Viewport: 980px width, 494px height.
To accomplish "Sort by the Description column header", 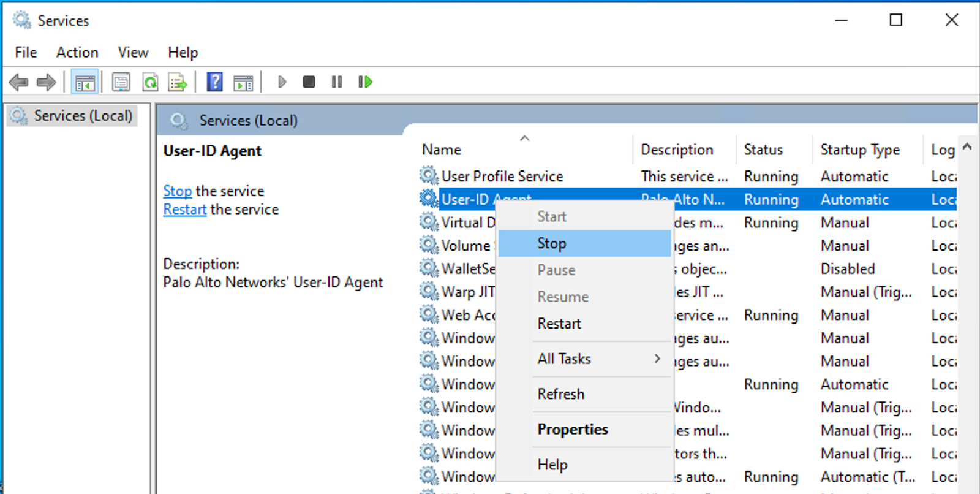I will 684,150.
